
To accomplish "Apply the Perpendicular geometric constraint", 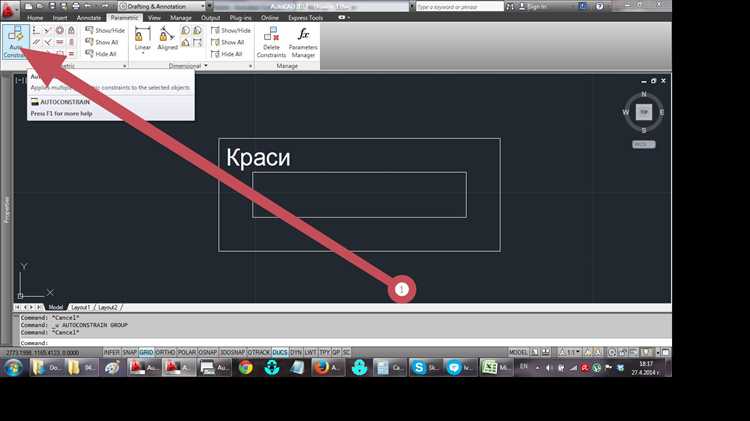I will click(48, 43).
